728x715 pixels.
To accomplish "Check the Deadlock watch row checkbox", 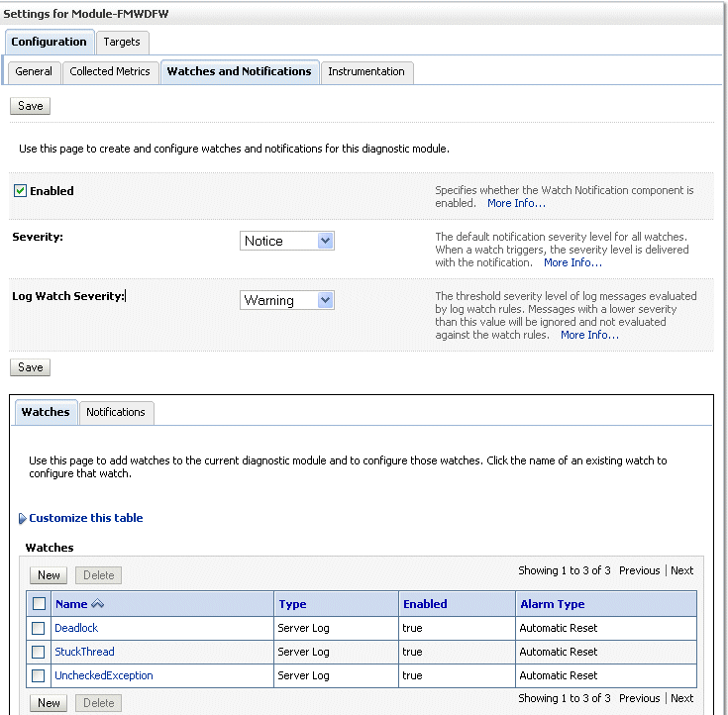I will [x=38, y=628].
